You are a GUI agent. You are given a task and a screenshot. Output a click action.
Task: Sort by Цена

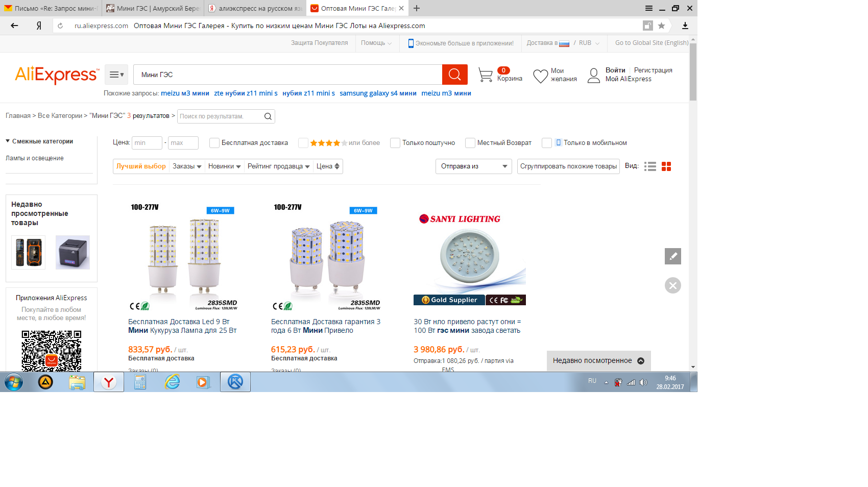pos(328,166)
